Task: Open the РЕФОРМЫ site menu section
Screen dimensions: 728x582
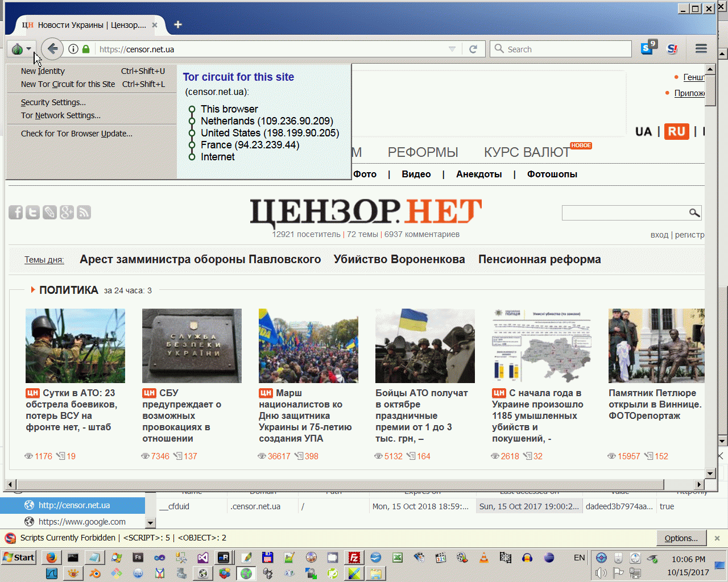Action: (x=423, y=152)
